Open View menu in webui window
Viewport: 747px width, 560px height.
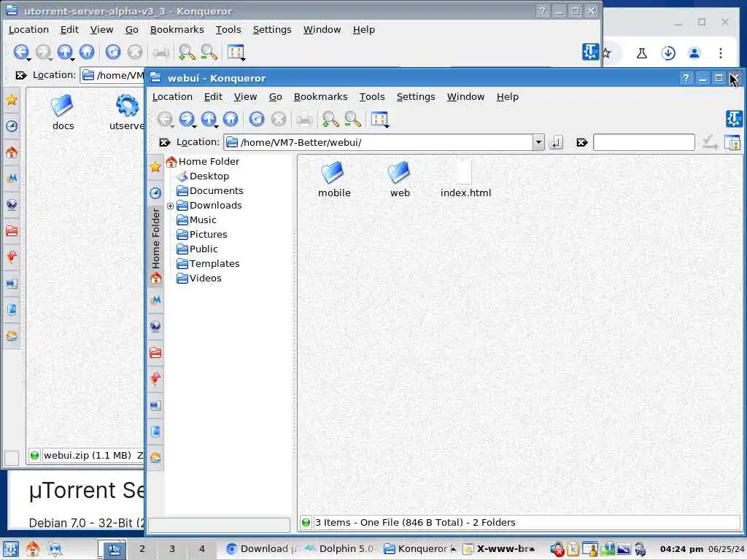pos(245,97)
